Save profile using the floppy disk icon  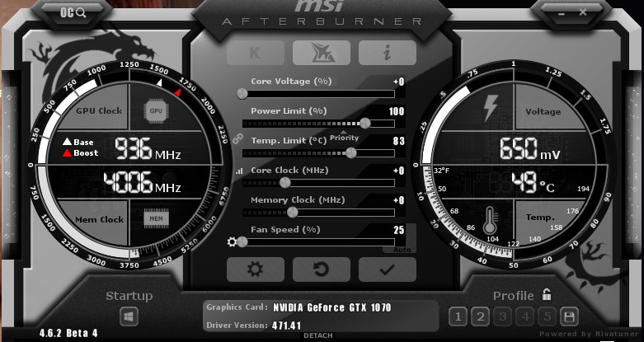pos(568,316)
